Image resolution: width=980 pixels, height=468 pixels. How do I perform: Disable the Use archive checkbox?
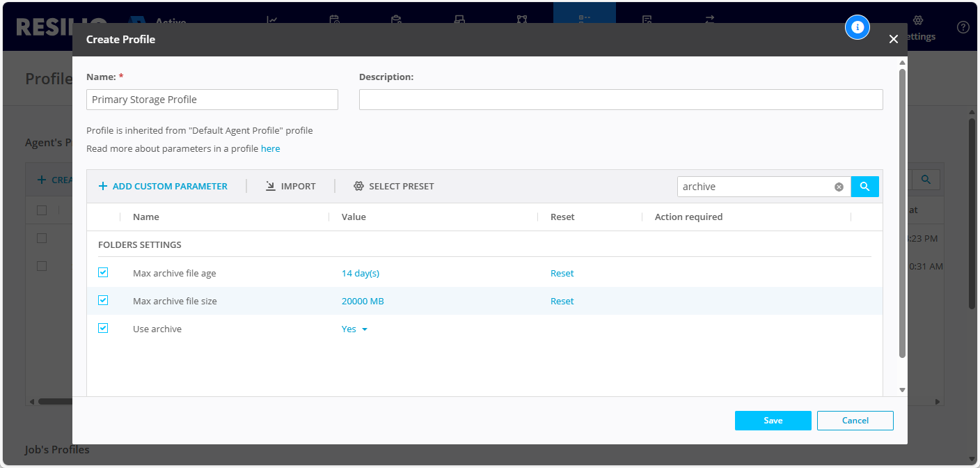pos(103,328)
